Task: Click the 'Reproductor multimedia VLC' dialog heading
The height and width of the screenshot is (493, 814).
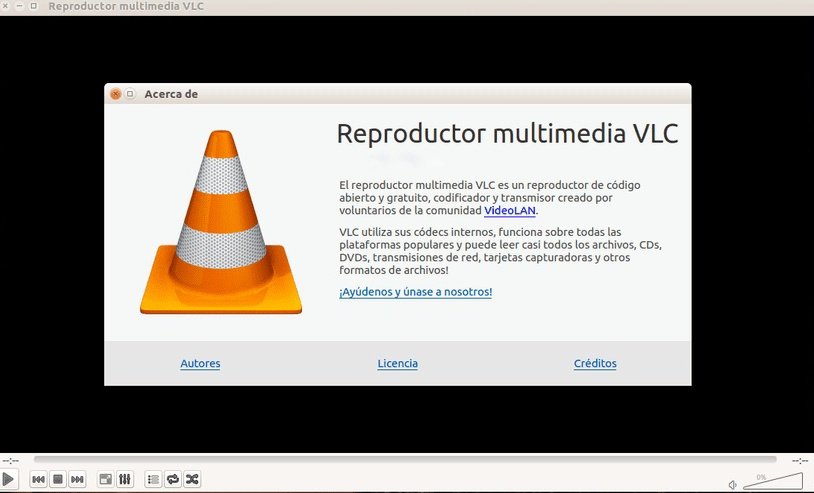Action: pyautogui.click(x=508, y=133)
